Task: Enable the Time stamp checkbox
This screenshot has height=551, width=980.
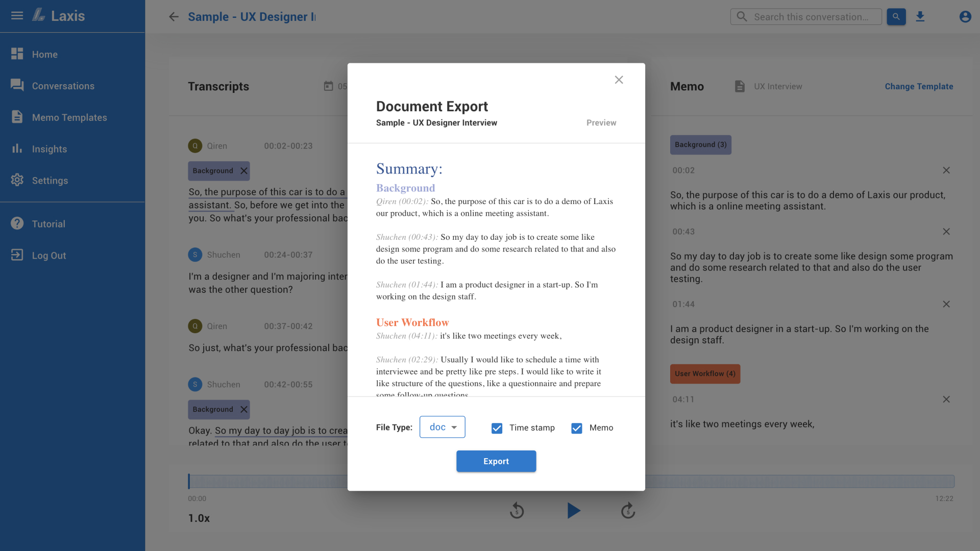Action: [x=496, y=428]
